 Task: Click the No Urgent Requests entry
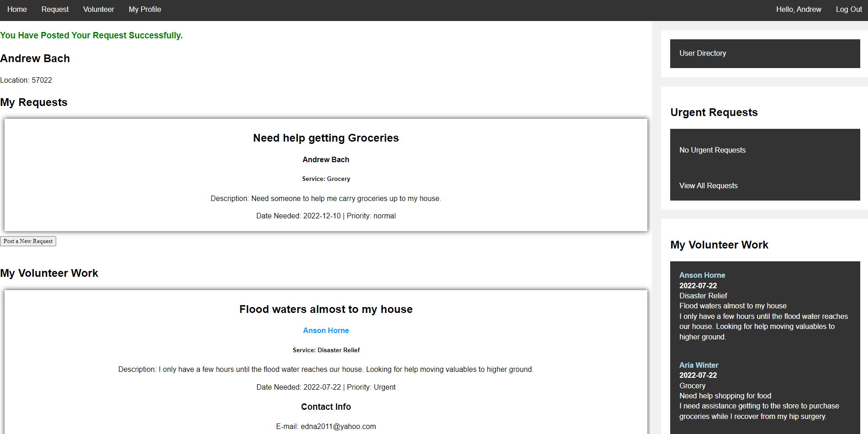click(x=712, y=150)
